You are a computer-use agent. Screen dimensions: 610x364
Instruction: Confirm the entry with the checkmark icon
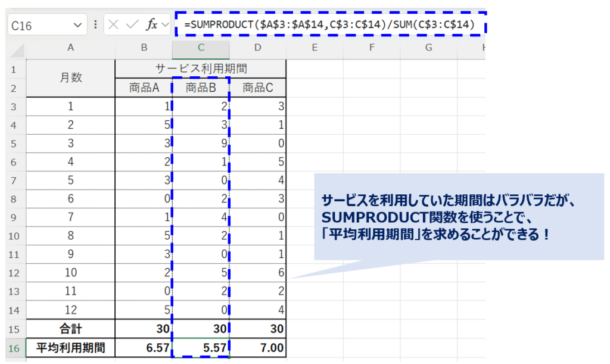[132, 25]
